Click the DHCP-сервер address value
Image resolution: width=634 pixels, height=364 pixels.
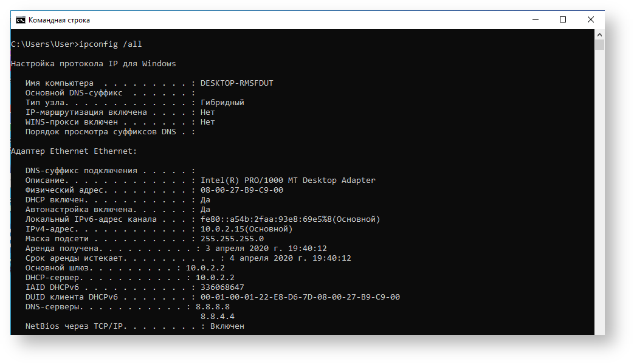coord(215,278)
